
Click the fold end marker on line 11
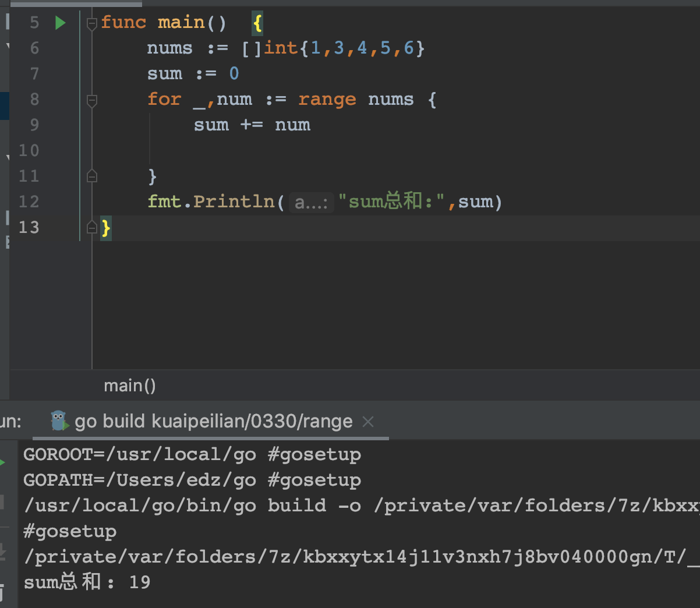coord(91,175)
